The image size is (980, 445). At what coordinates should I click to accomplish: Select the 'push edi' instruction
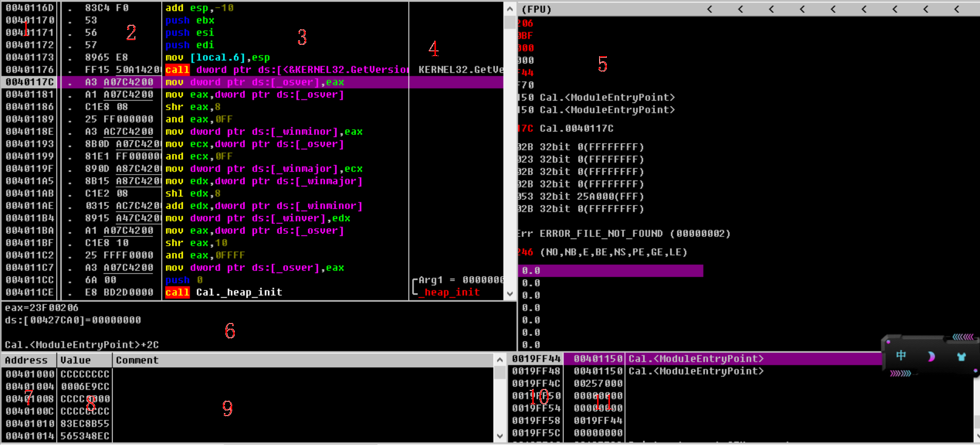[190, 45]
